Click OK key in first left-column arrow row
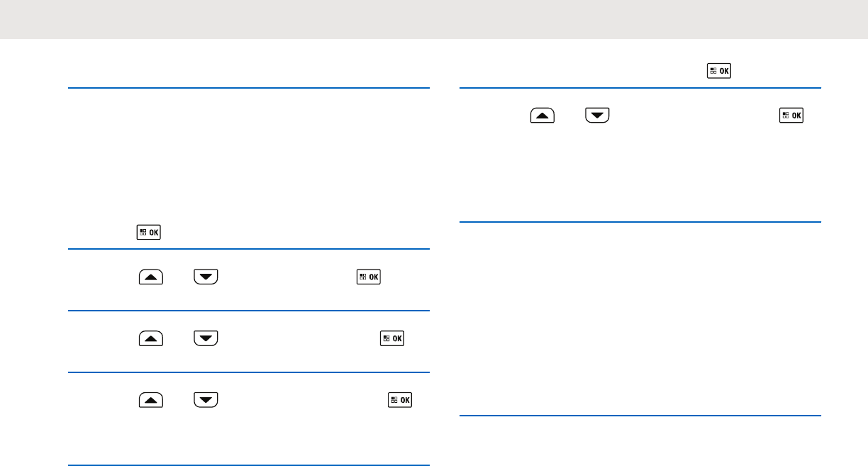868x466 pixels. [369, 276]
